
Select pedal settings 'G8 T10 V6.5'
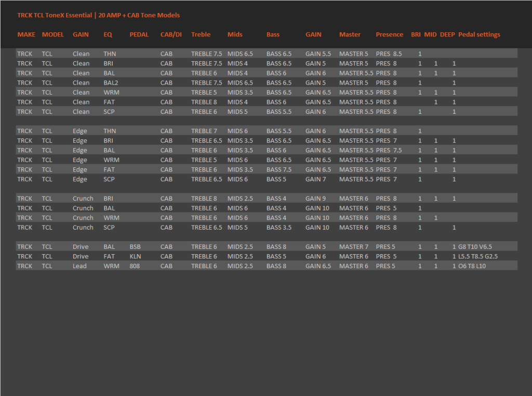(475, 247)
